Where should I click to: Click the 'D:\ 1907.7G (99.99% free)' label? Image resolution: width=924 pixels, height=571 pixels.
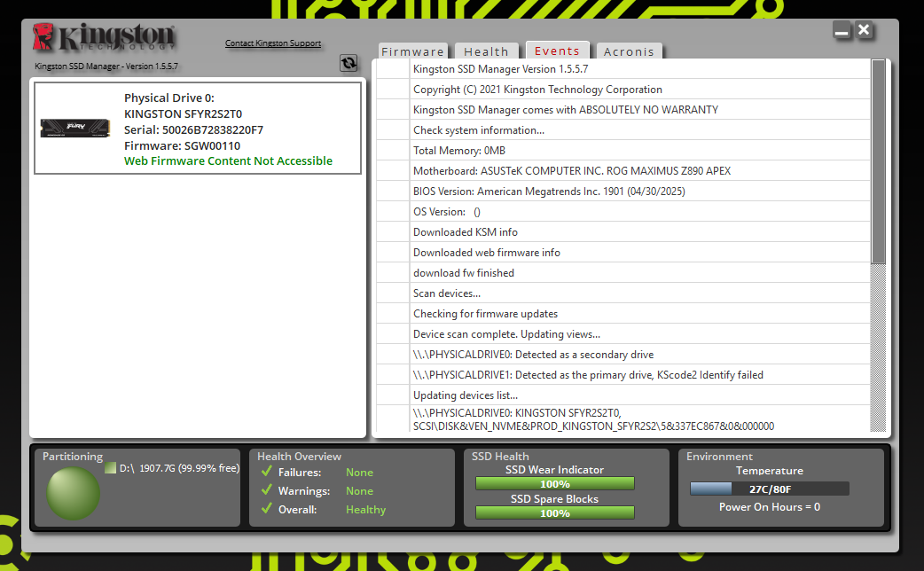[x=180, y=468]
